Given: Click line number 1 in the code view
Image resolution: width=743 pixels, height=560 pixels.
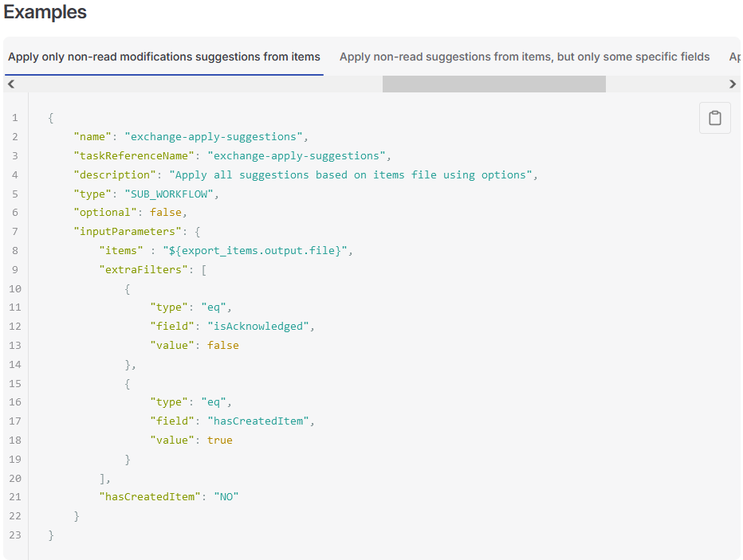Looking at the screenshot, I should click(14, 117).
